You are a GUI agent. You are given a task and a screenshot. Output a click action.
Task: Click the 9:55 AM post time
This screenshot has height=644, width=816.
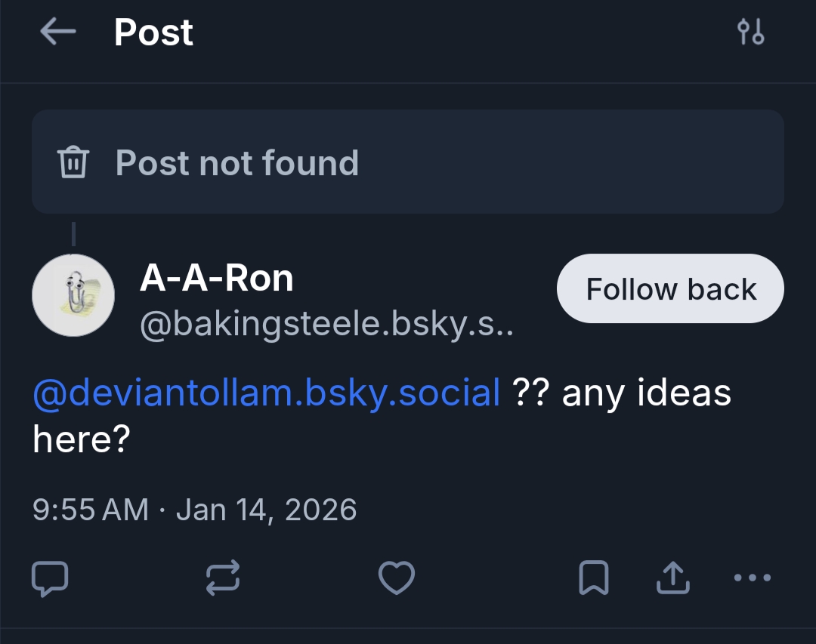click(x=91, y=510)
